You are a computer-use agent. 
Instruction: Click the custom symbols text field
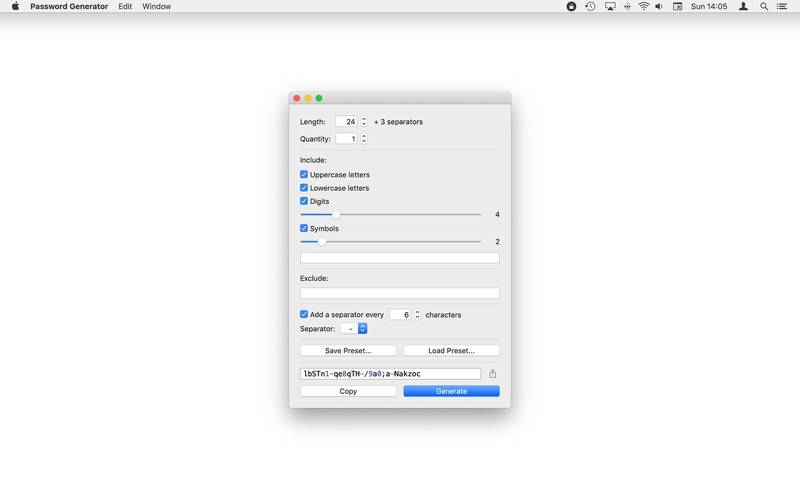click(x=399, y=258)
